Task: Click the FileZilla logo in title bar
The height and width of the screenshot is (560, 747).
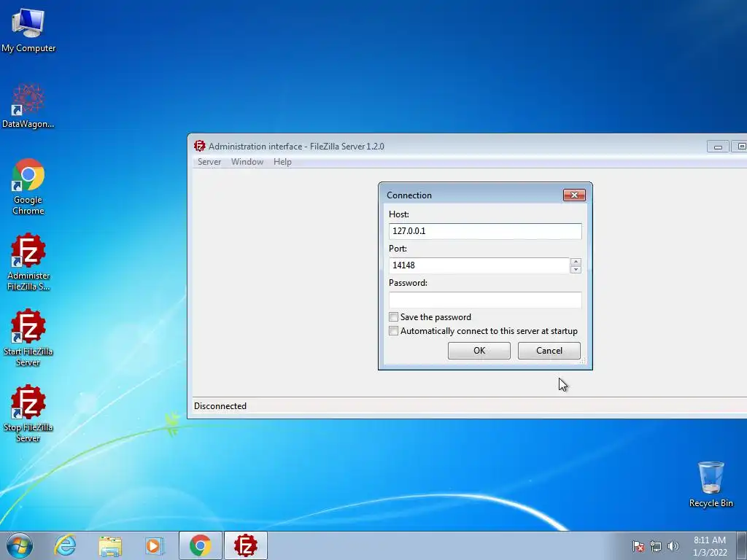Action: click(200, 146)
